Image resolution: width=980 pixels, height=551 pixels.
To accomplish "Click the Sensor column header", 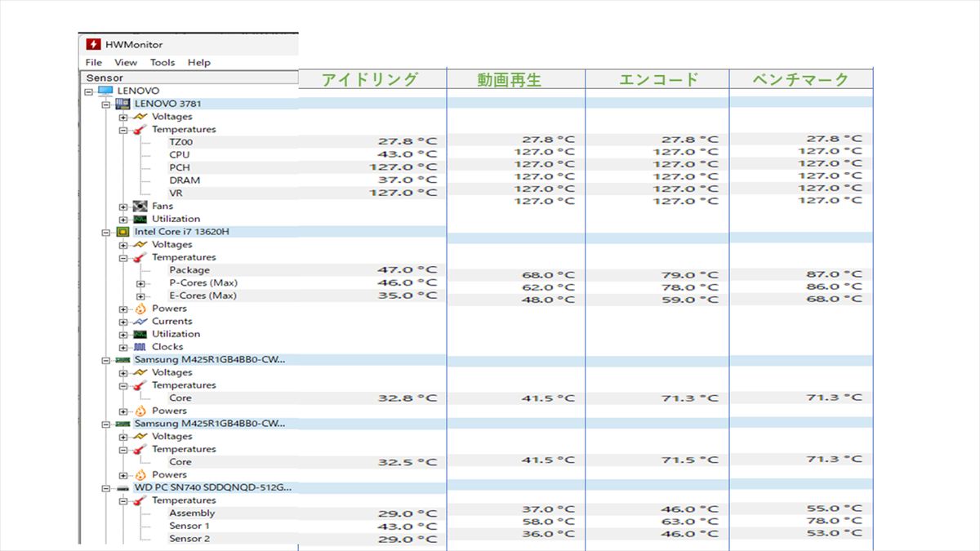I will tap(189, 78).
